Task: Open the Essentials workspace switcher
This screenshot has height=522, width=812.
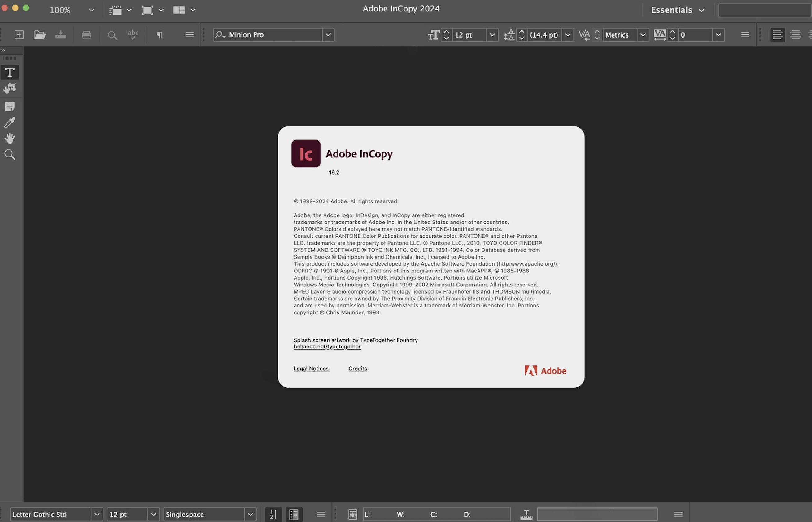Action: click(x=677, y=10)
